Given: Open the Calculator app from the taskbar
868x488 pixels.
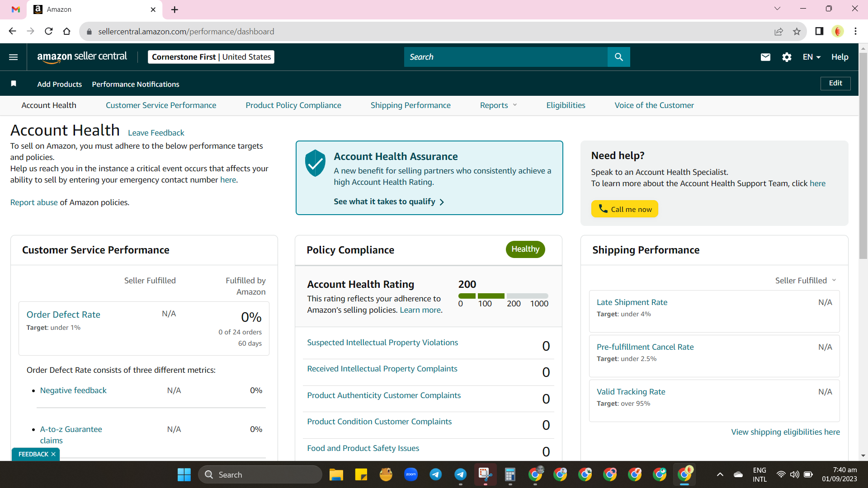Looking at the screenshot, I should point(510,474).
